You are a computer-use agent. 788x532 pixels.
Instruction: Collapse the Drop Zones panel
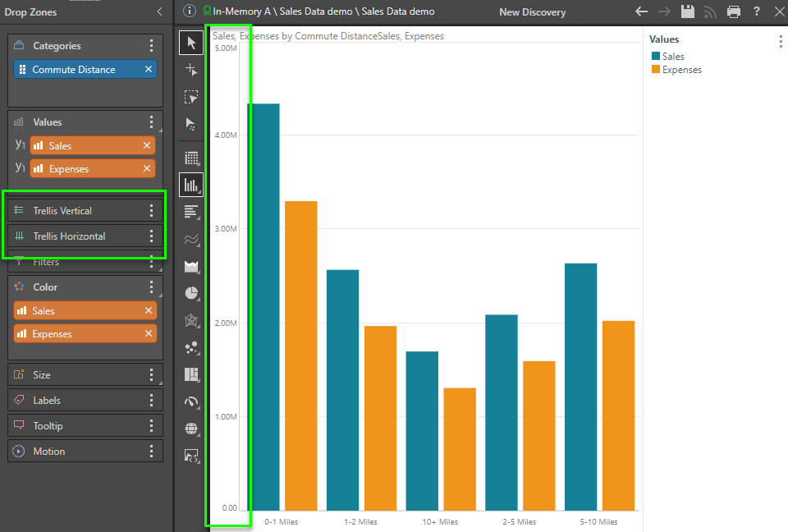pyautogui.click(x=159, y=11)
